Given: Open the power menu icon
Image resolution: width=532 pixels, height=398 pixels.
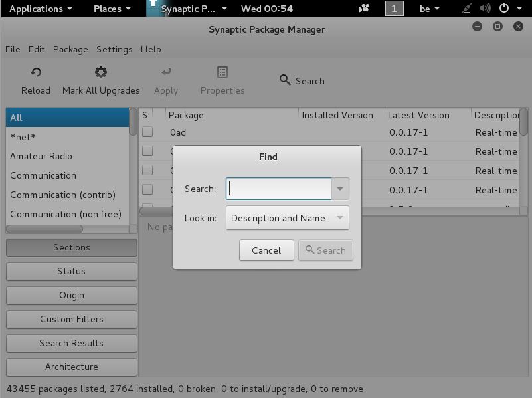Looking at the screenshot, I should [504, 8].
